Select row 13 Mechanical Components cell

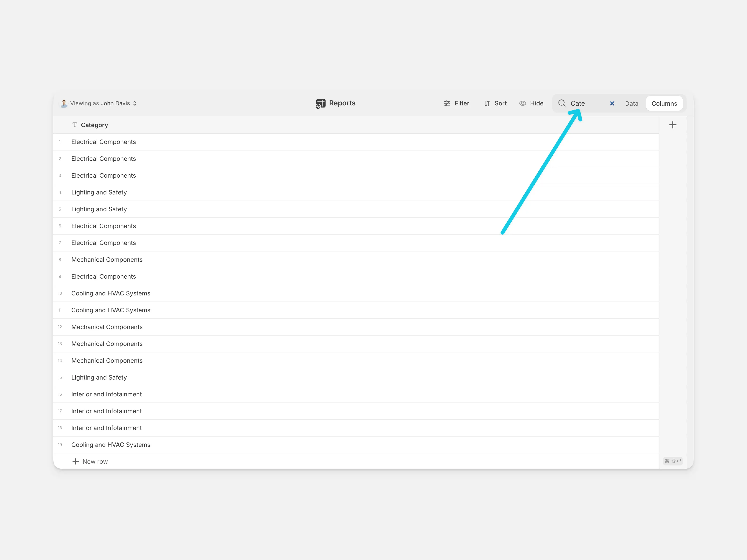[x=356, y=344]
